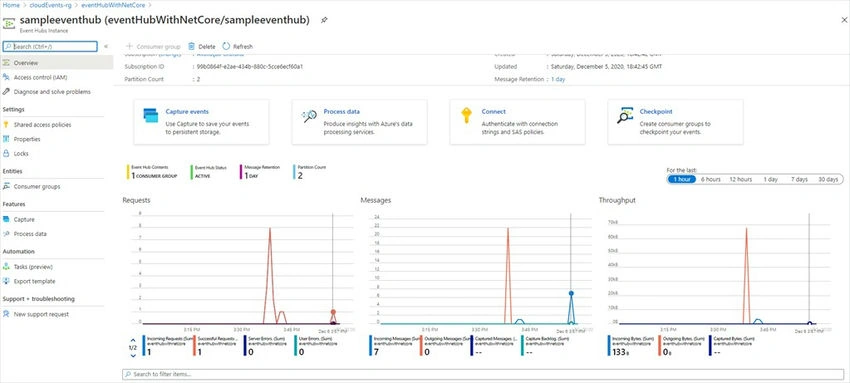Go to cloudEvents-rg breadcrumb link
This screenshot has width=850, height=383.
[x=51, y=5]
